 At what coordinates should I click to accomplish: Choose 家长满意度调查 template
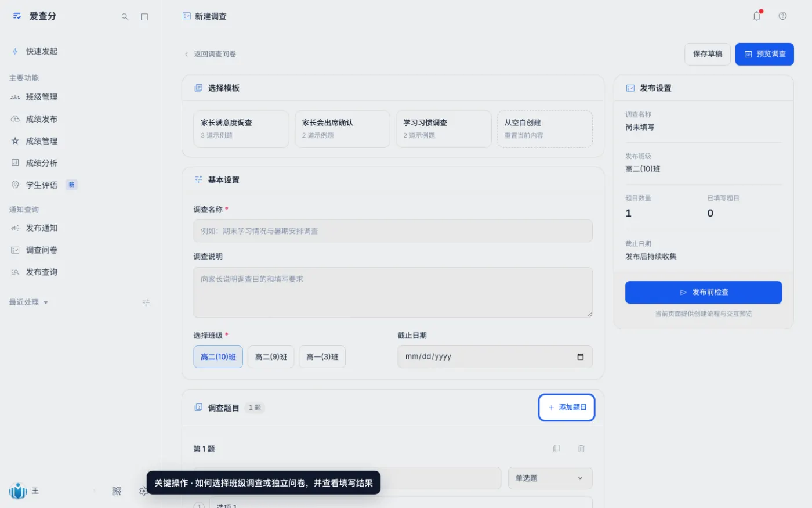coord(241,129)
